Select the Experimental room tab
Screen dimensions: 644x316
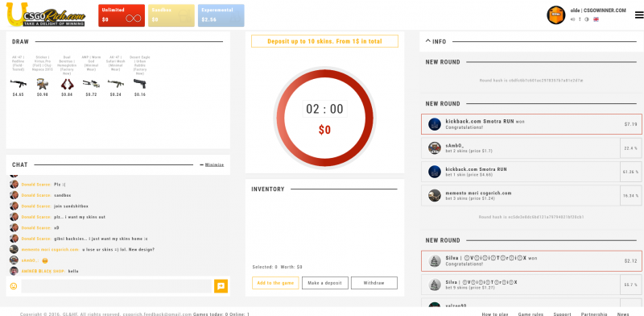pos(221,15)
